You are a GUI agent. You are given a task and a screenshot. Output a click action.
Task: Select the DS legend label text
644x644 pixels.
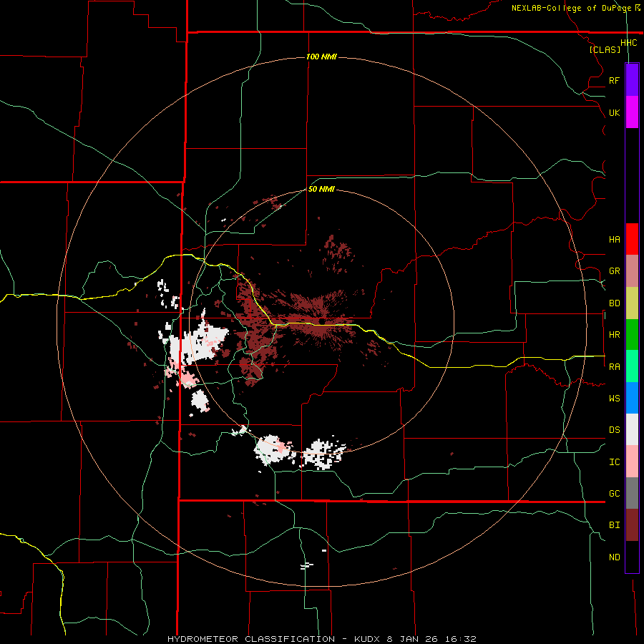tap(614, 430)
